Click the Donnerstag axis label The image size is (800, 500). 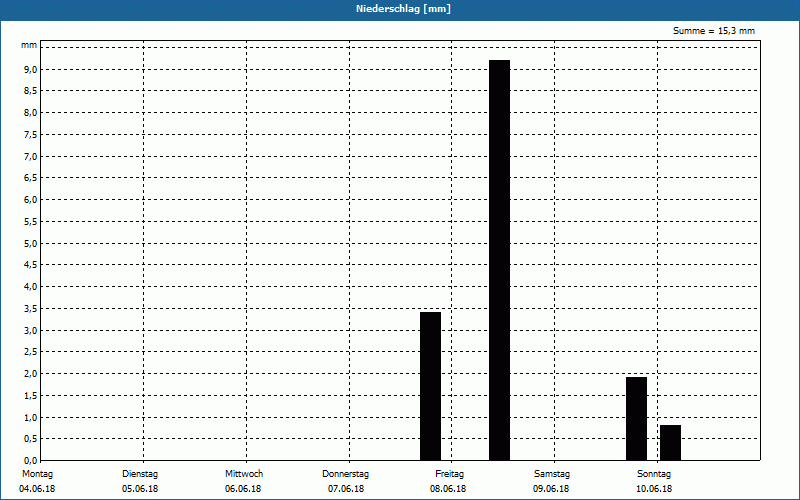(345, 473)
